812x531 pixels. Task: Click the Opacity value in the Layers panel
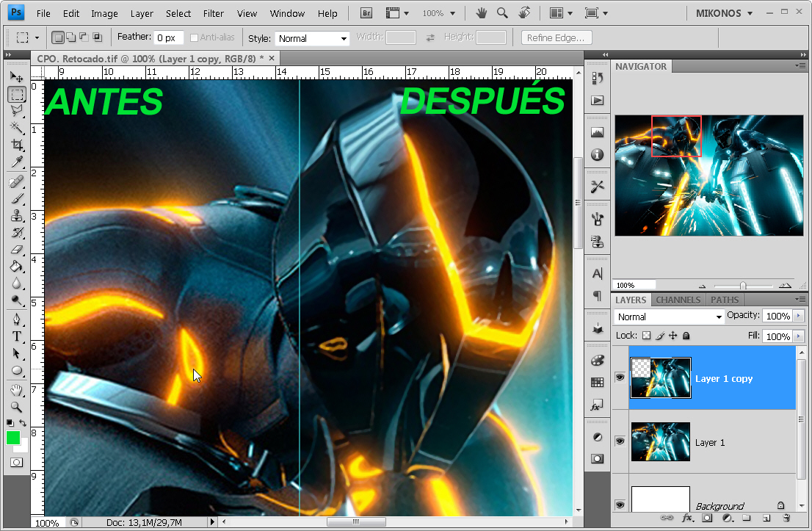[779, 315]
